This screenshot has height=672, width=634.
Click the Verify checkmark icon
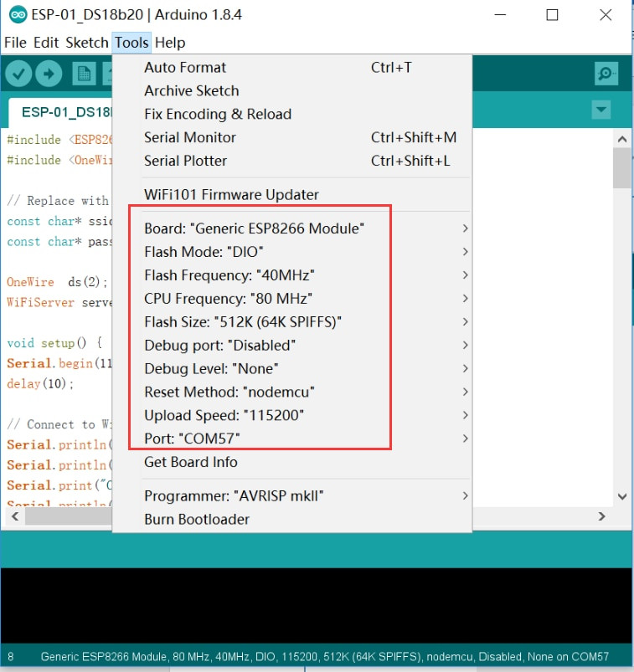(18, 74)
